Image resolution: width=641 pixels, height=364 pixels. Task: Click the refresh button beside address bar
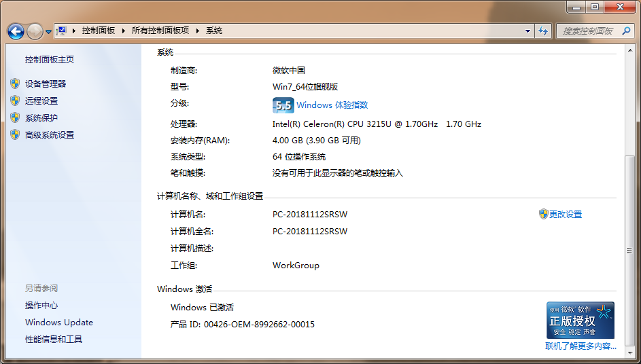[543, 31]
